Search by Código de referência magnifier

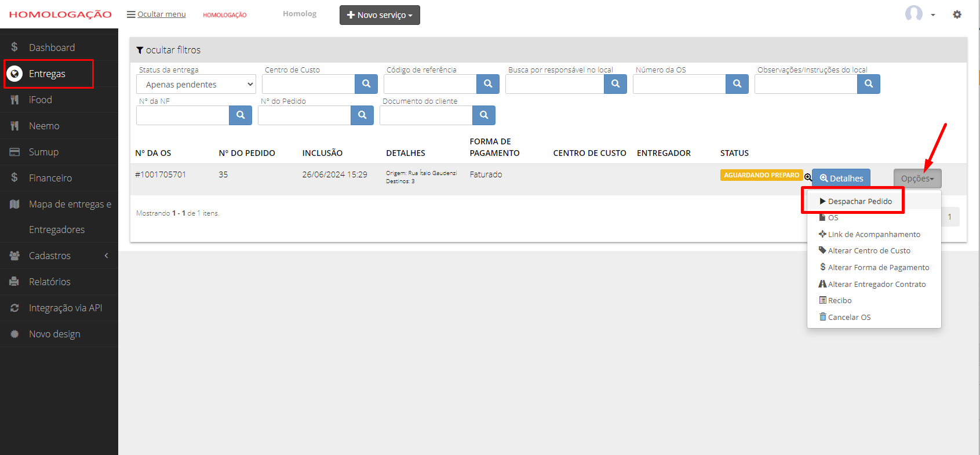click(488, 84)
